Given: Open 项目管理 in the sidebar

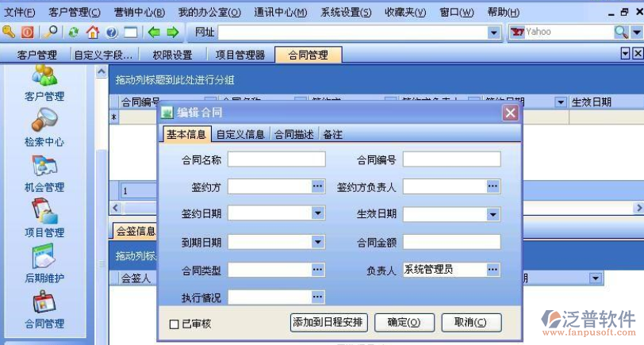Looking at the screenshot, I should [x=44, y=217].
